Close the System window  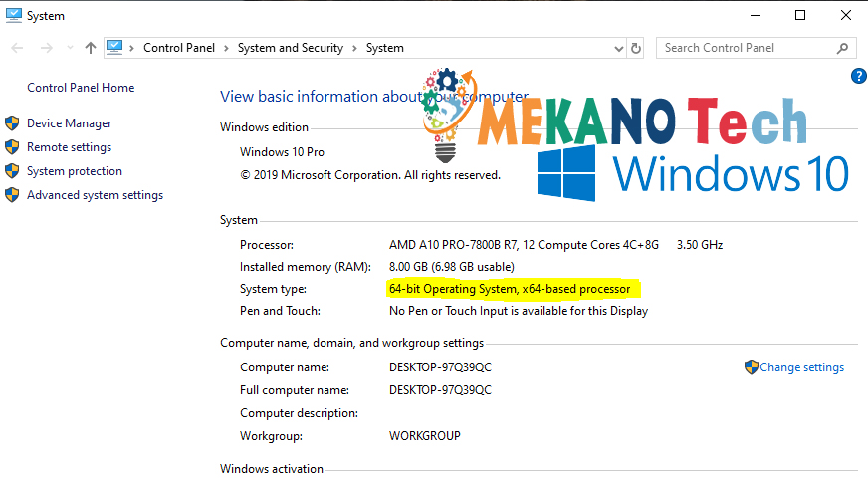(x=846, y=16)
